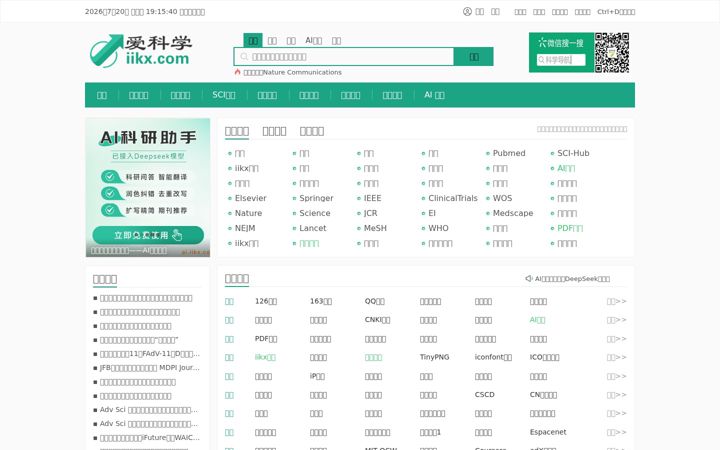
Task: Open the Springer link
Action: (316, 198)
